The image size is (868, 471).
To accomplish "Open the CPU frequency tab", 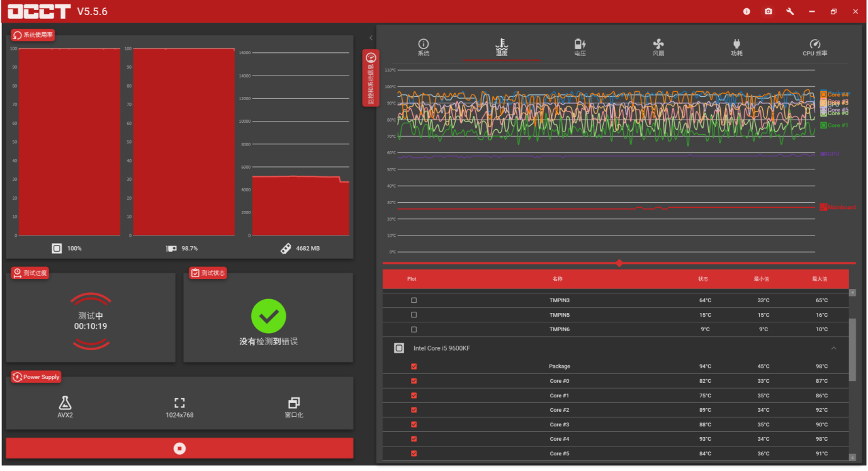I will [815, 47].
